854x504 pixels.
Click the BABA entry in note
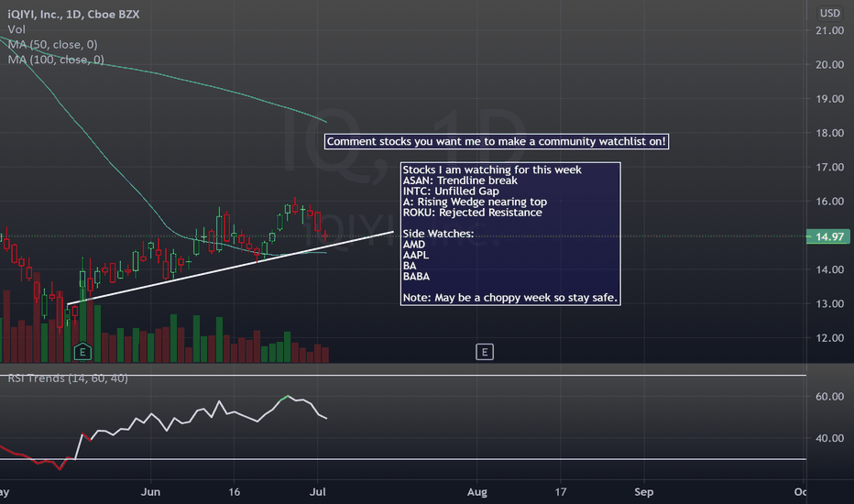416,276
